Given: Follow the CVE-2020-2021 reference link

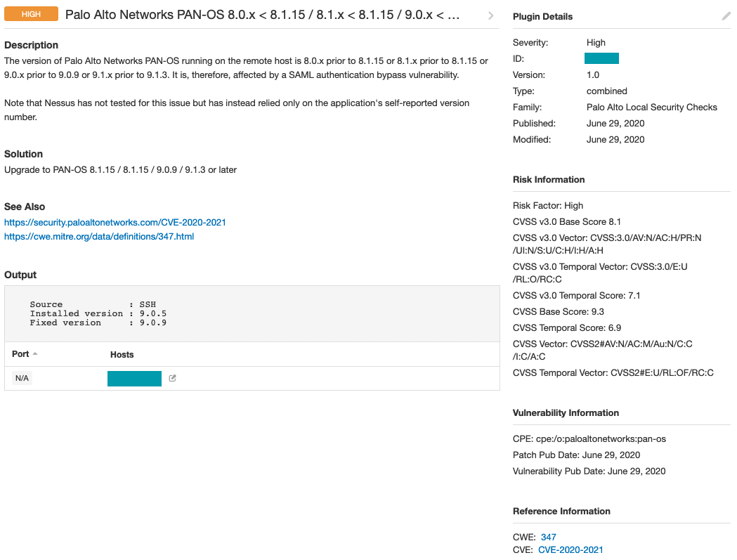Looking at the screenshot, I should tap(570, 549).
